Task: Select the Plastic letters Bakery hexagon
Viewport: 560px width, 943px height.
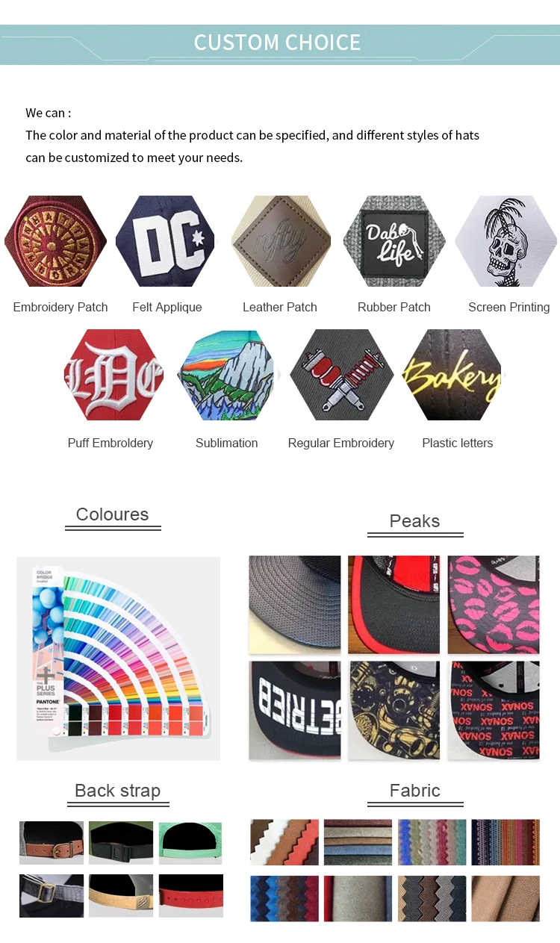Action: coord(453,375)
